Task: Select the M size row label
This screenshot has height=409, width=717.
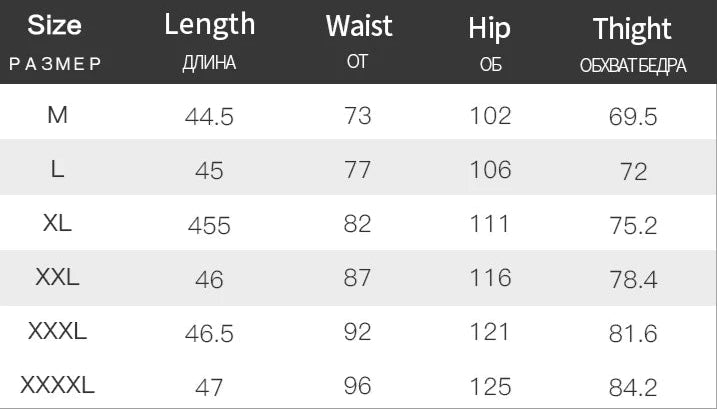Action: pyautogui.click(x=57, y=115)
